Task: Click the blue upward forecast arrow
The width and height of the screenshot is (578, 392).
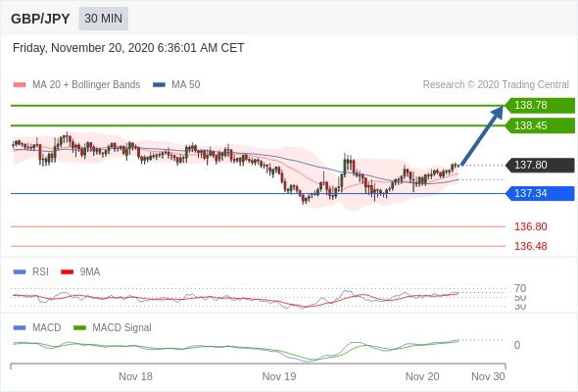Action: click(x=482, y=135)
